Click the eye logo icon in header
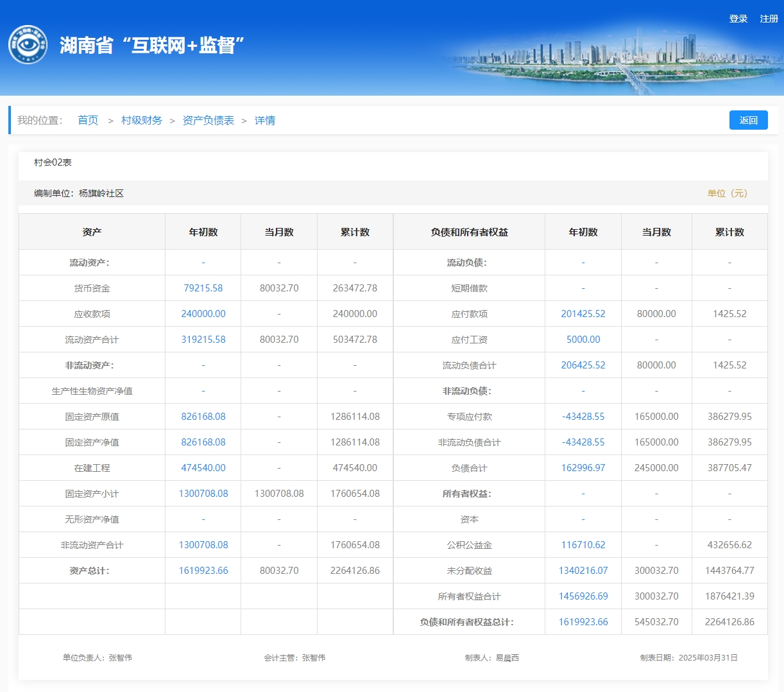Viewport: 784px width, 692px height. pos(28,45)
